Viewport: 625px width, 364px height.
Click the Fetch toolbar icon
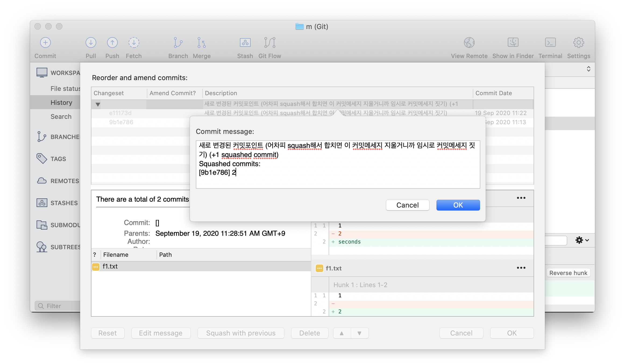coord(134,42)
